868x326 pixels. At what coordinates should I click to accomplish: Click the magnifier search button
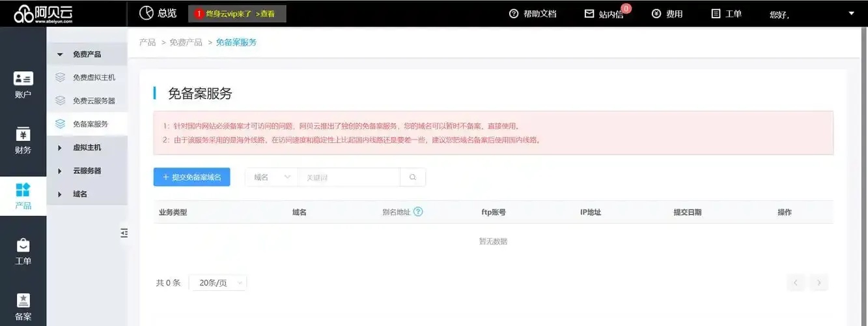pos(413,177)
